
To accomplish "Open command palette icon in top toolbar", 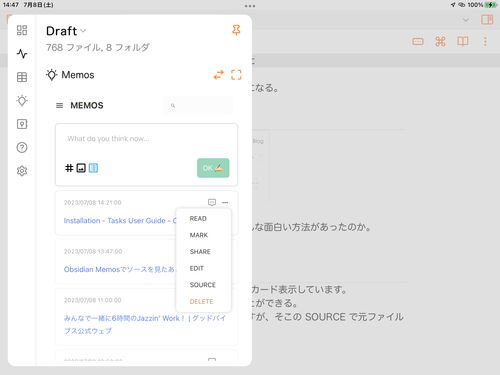I will coord(440,42).
